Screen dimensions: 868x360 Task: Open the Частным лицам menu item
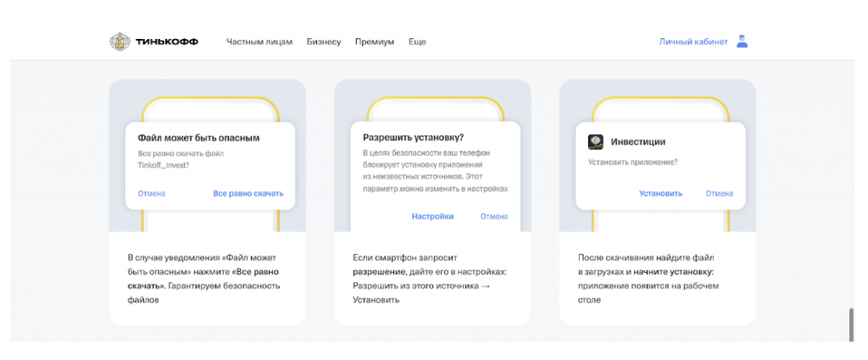click(x=259, y=42)
